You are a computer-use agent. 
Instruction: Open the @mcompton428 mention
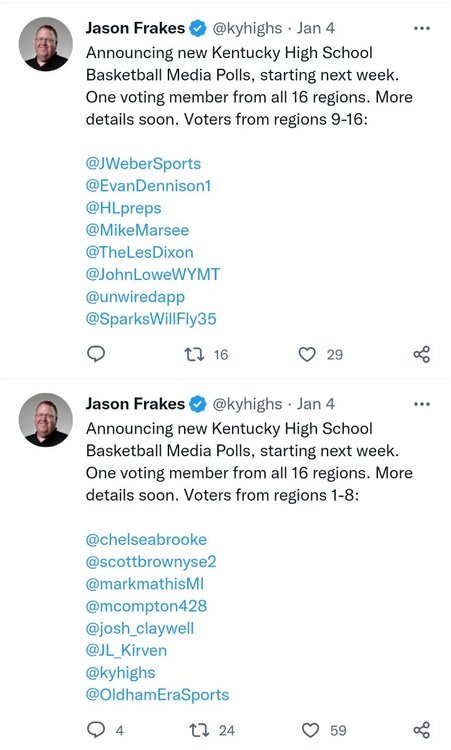click(146, 606)
